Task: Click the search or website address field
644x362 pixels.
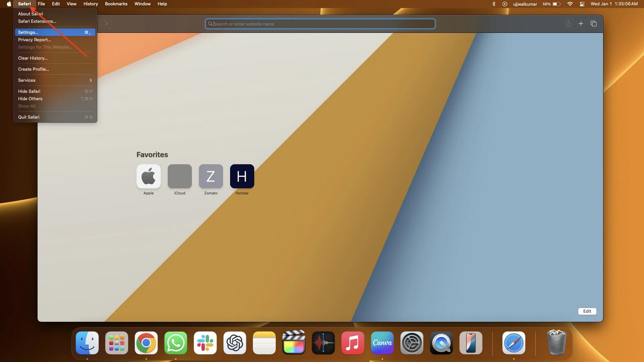Action: point(320,24)
